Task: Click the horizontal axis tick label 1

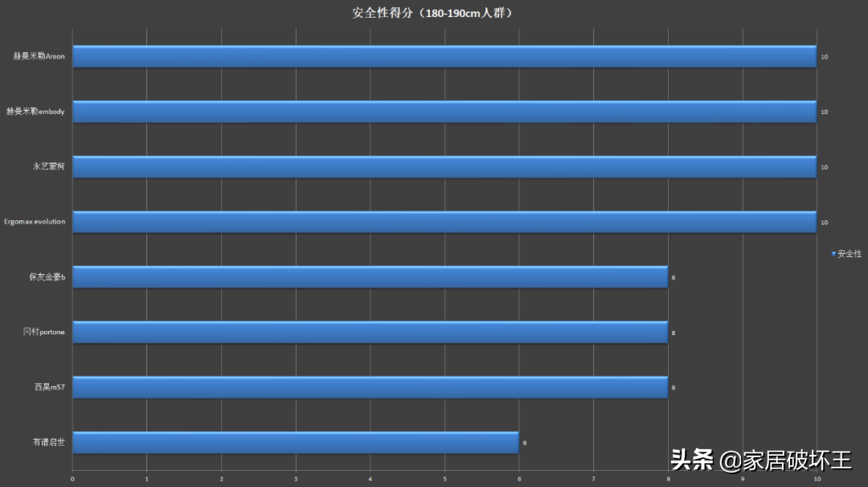Action: point(147,479)
